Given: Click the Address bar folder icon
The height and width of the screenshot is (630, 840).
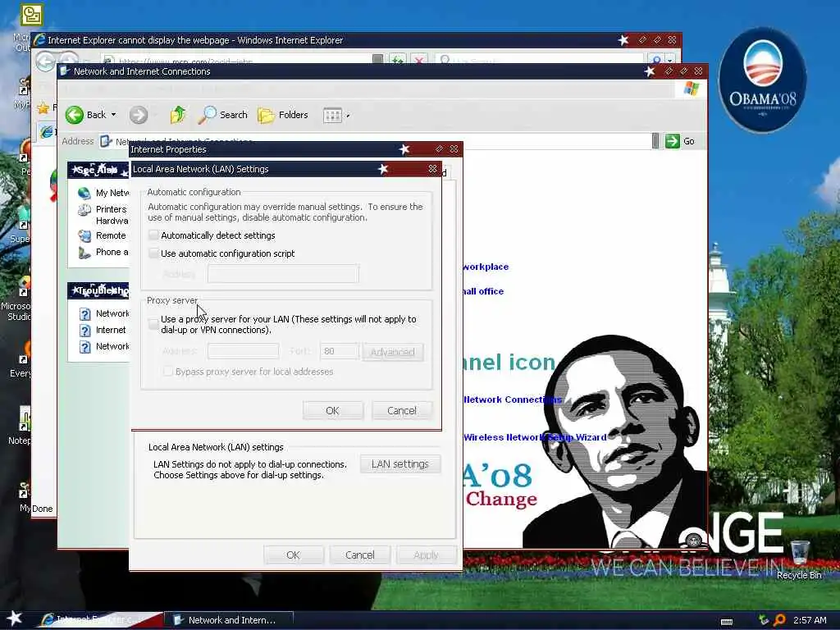Looking at the screenshot, I should click(x=106, y=141).
